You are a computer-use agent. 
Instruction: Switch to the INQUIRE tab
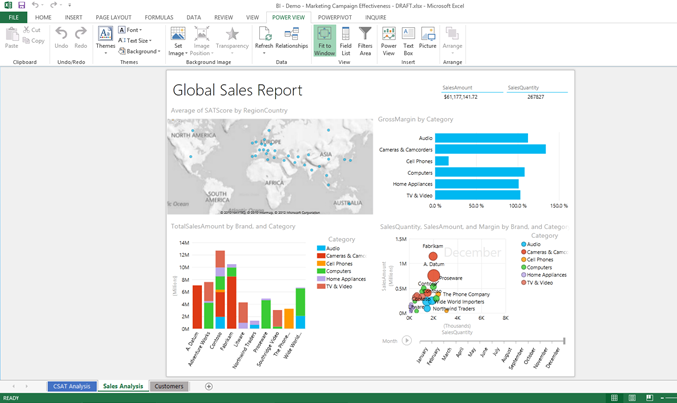tap(376, 17)
